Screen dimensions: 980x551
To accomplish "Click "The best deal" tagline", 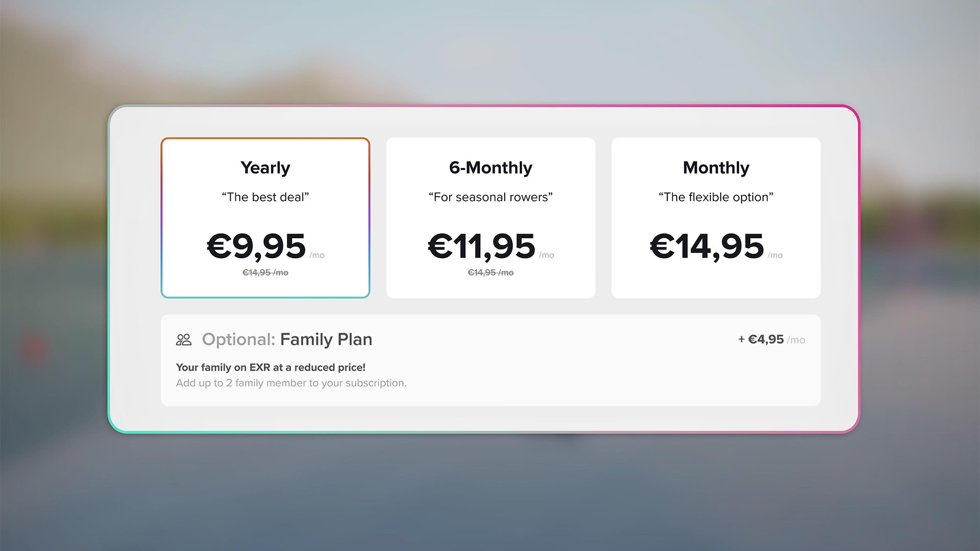I will pyautogui.click(x=265, y=197).
